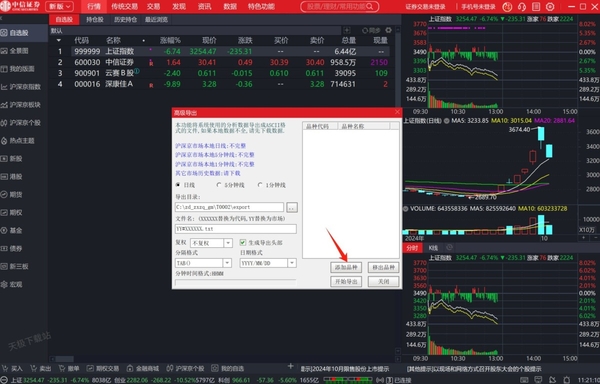Open 沪深京板块 in the left sidebar
The image size is (600, 384).
click(21, 105)
